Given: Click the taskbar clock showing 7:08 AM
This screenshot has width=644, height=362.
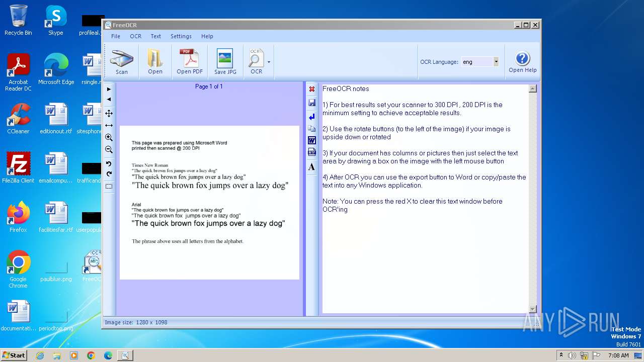Looking at the screenshot, I should (618, 355).
